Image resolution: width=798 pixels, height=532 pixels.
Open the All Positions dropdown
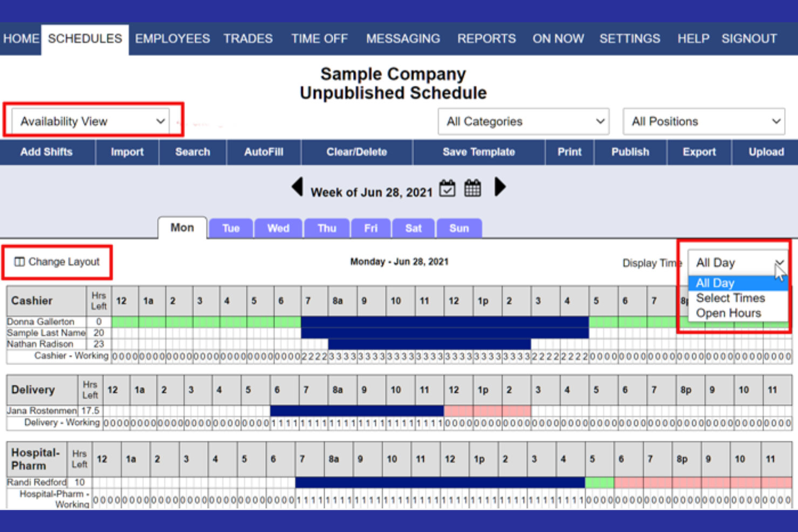(704, 121)
